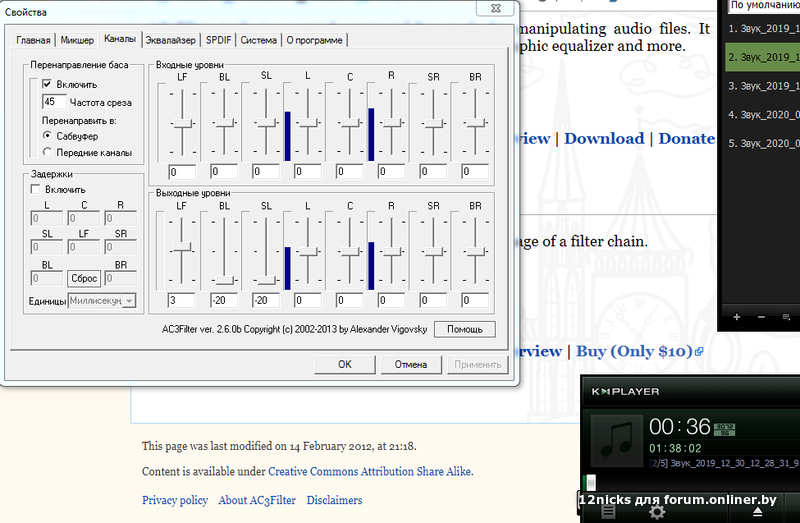Click external link icon after Buy link
Viewport: 800px width, 523px height.
699,351
